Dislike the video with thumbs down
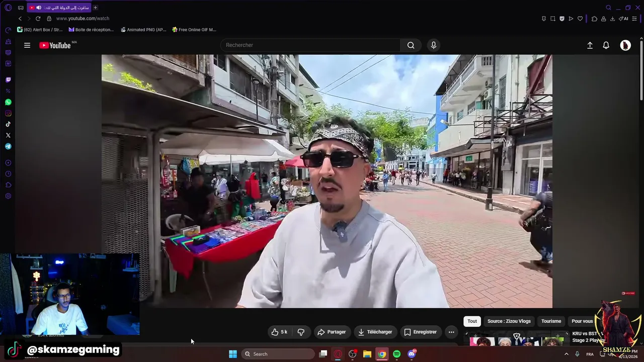Viewport: 644px width, 362px height. (301, 332)
